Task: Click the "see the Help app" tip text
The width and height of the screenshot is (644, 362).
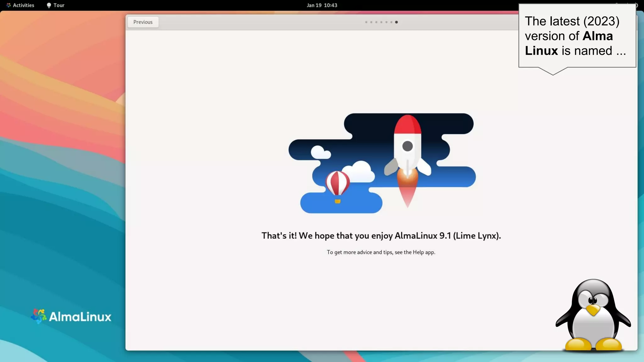Action: tap(381, 252)
